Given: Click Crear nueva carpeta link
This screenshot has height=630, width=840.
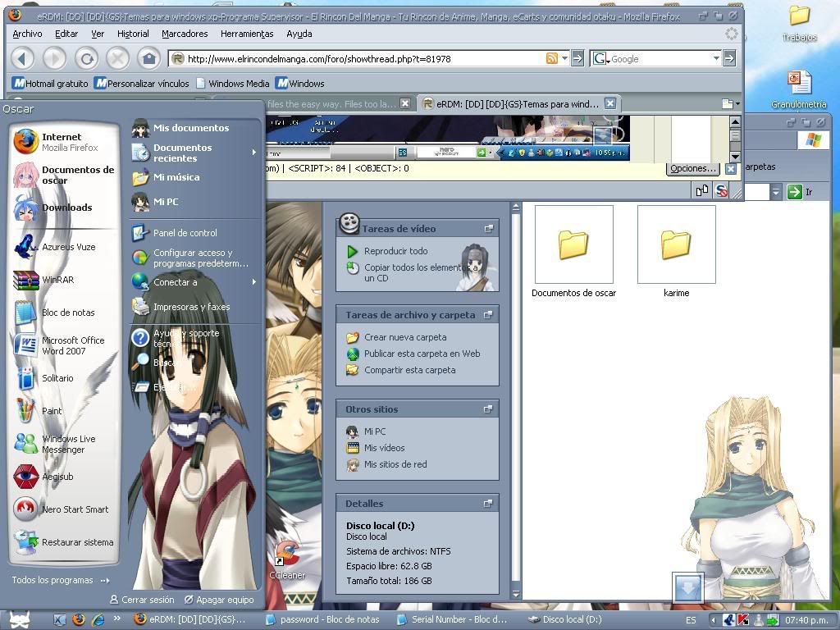Looking at the screenshot, I should coord(405,337).
